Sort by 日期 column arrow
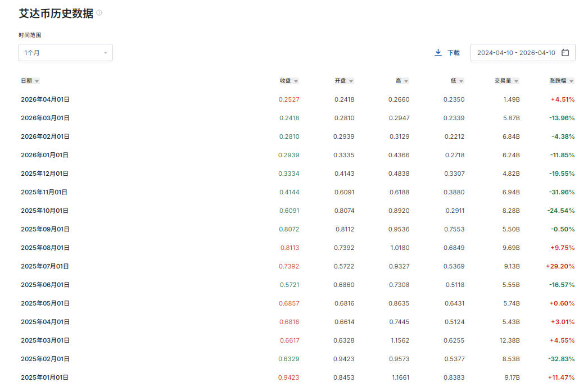588x387 pixels. pos(37,81)
